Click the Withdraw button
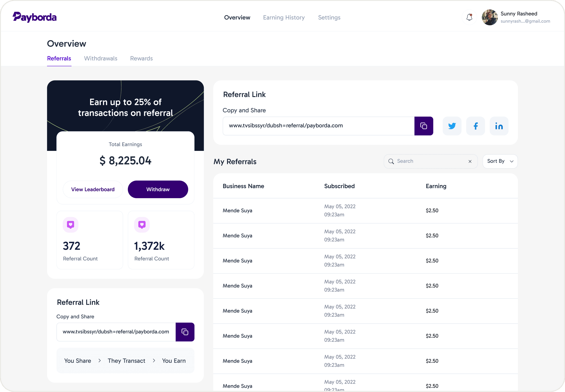Image resolution: width=565 pixels, height=392 pixels. [158, 189]
